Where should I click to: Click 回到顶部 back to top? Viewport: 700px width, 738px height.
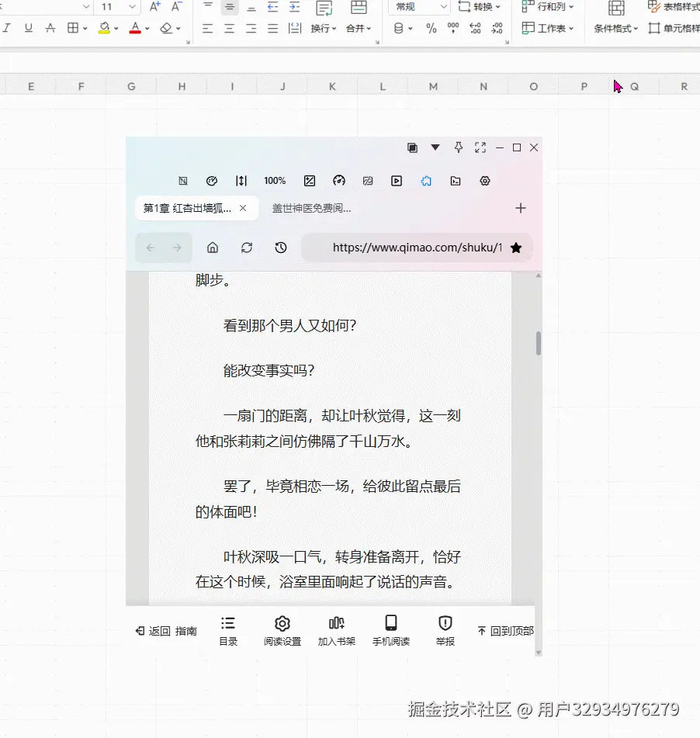505,631
